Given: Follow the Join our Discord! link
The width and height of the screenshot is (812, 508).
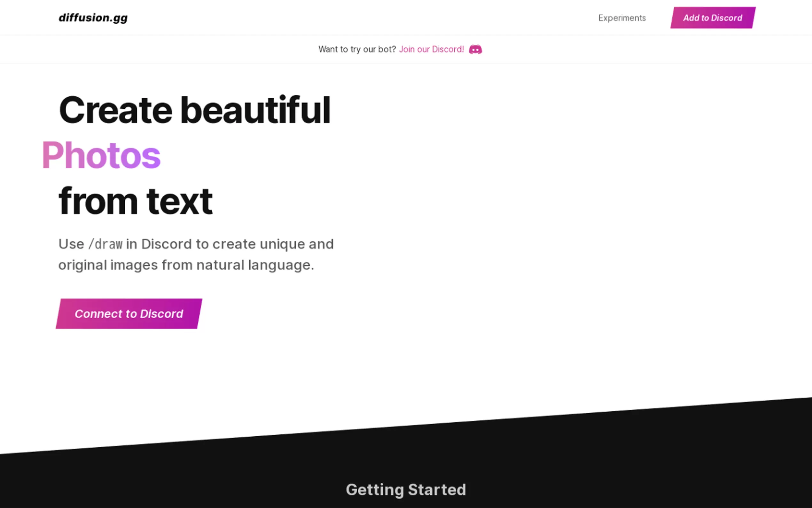Looking at the screenshot, I should click(431, 49).
